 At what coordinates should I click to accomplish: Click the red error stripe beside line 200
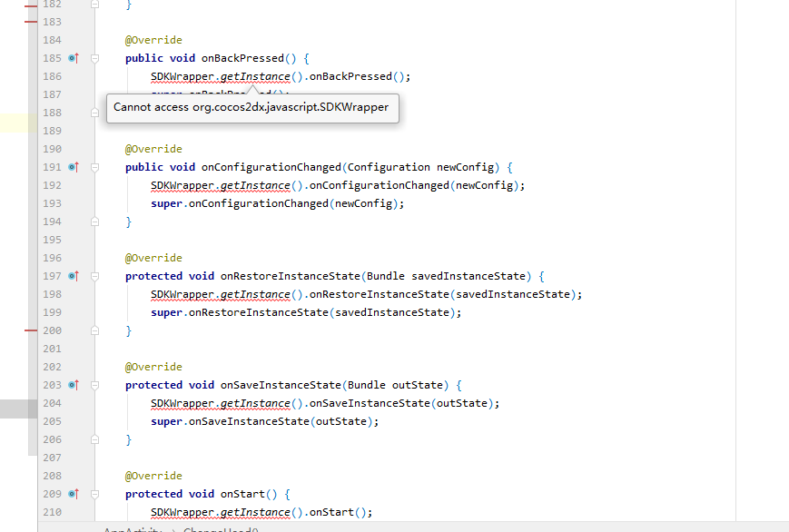31,330
